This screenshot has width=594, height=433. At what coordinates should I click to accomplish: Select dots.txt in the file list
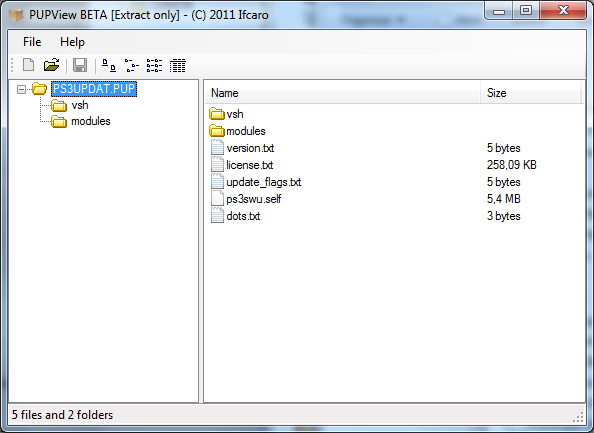tap(243, 216)
